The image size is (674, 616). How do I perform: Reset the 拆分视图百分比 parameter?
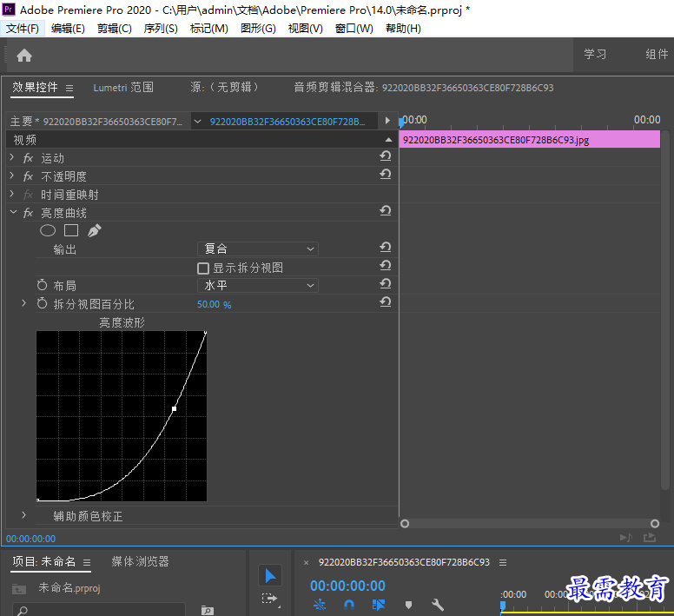coord(386,302)
